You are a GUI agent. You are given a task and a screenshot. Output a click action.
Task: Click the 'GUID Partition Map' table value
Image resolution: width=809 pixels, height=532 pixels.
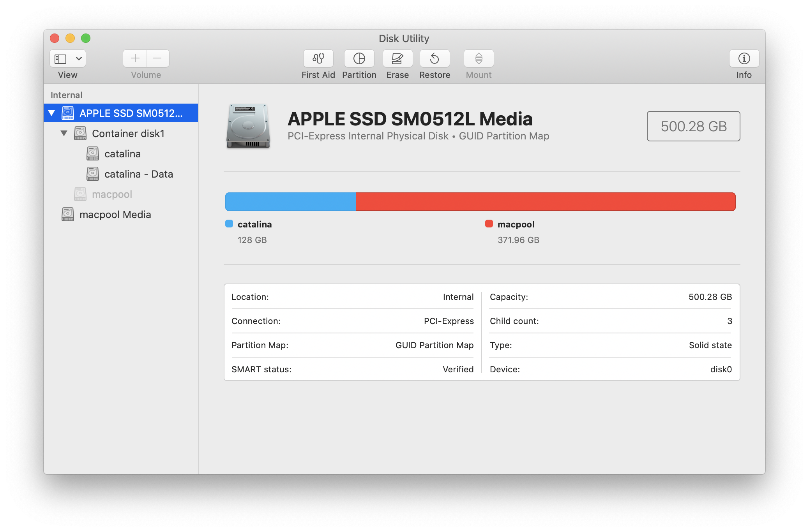coord(435,345)
